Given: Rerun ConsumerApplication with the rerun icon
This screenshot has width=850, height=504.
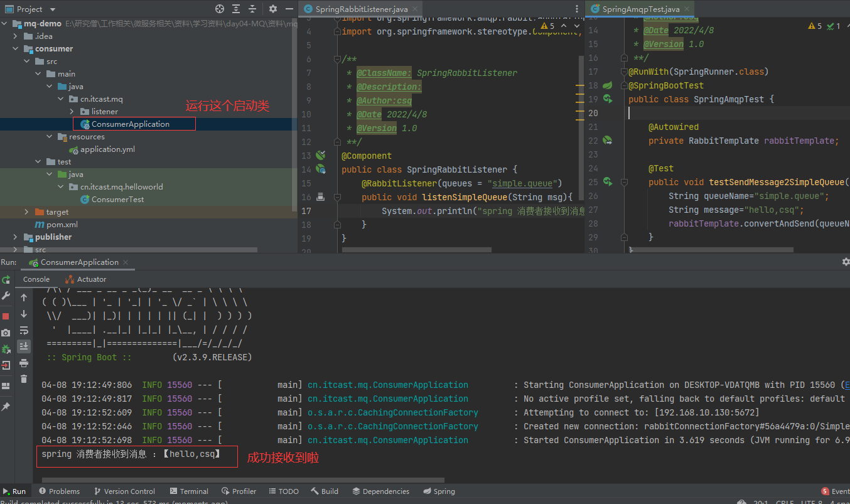Looking at the screenshot, I should coord(6,279).
